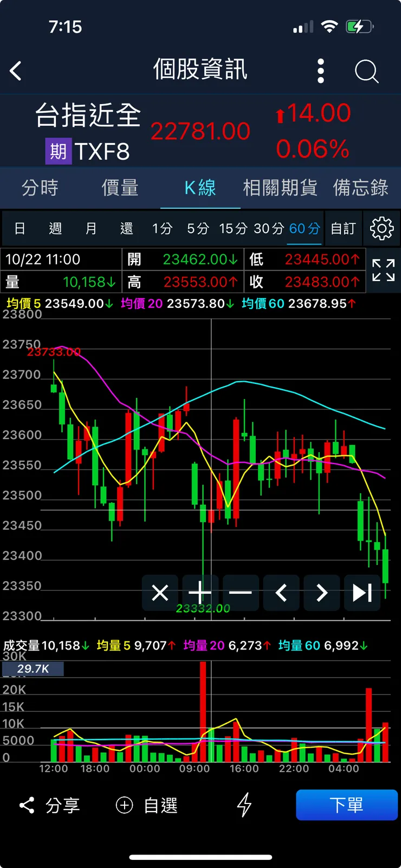Image resolution: width=401 pixels, height=868 pixels.
Task: Tap the 均量 5 volume average label
Action: pyautogui.click(x=113, y=646)
